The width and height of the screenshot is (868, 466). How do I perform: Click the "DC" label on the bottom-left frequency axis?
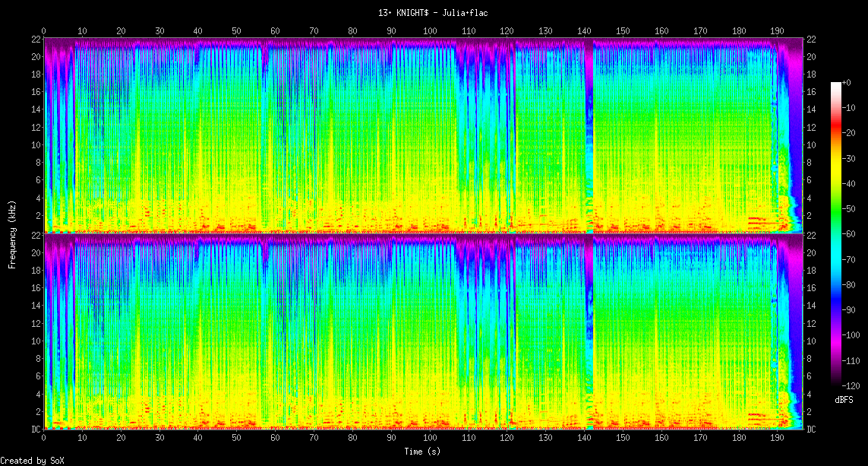35,430
